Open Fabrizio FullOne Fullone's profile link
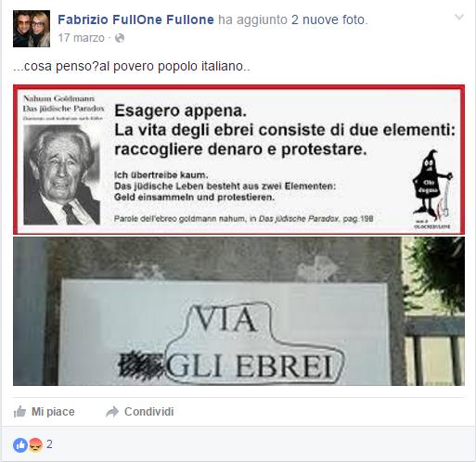Screen dimensions: 476x462 click(135, 19)
